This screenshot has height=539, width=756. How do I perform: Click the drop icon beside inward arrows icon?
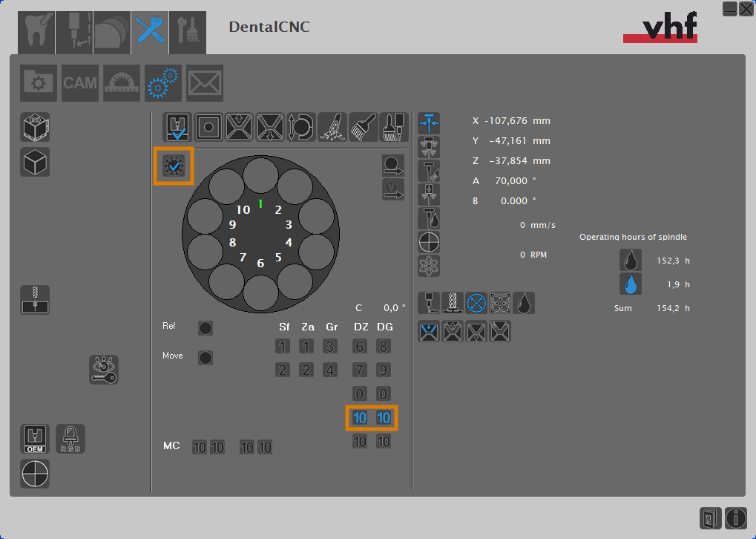coord(524,303)
